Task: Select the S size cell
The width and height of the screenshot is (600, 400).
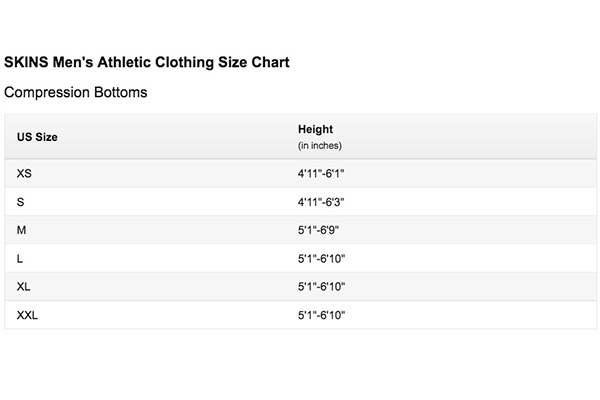Action: click(21, 202)
